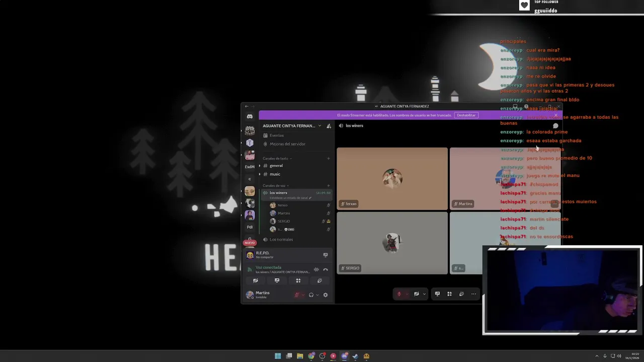Open File Explorer from the taskbar

pos(300,356)
